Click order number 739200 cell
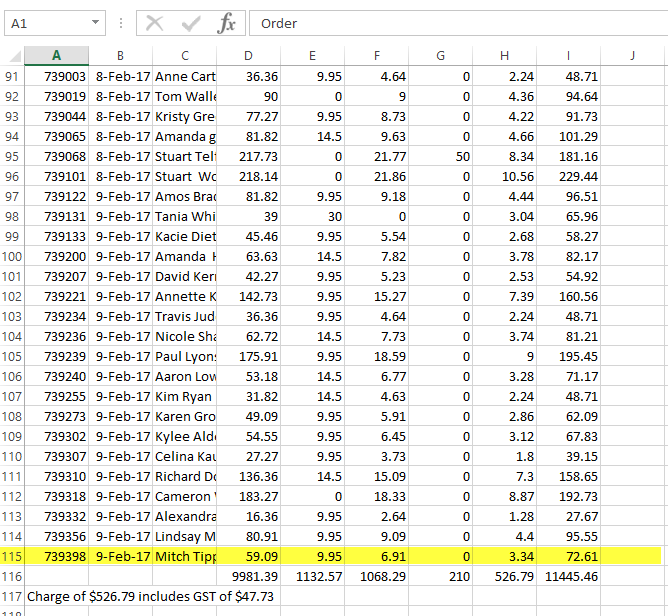 click(57, 256)
